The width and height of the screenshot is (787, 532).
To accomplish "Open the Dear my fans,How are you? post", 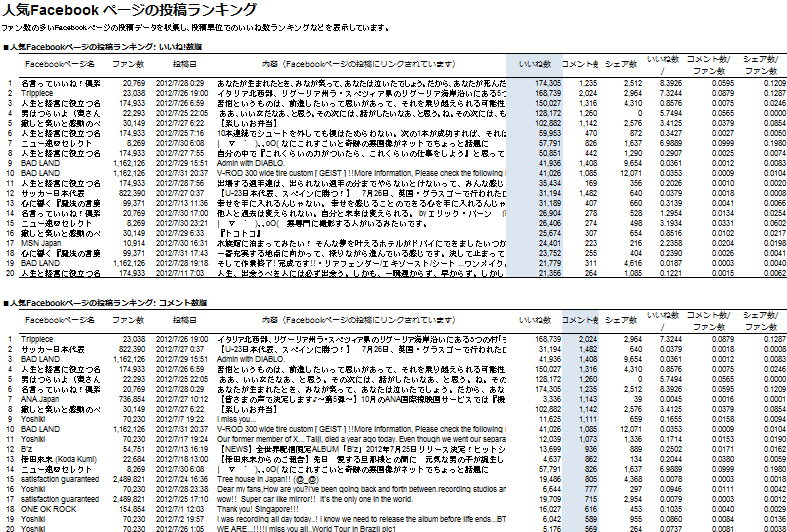I will click(x=361, y=489).
